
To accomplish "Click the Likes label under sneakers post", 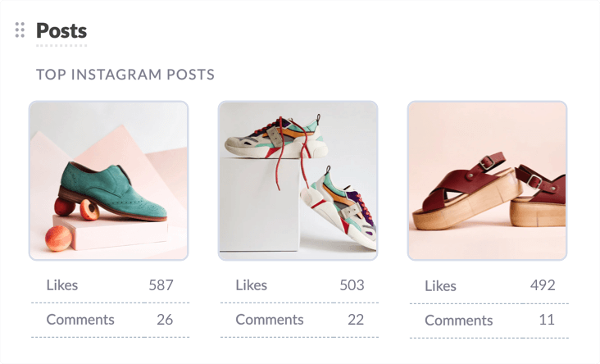I will [x=252, y=285].
